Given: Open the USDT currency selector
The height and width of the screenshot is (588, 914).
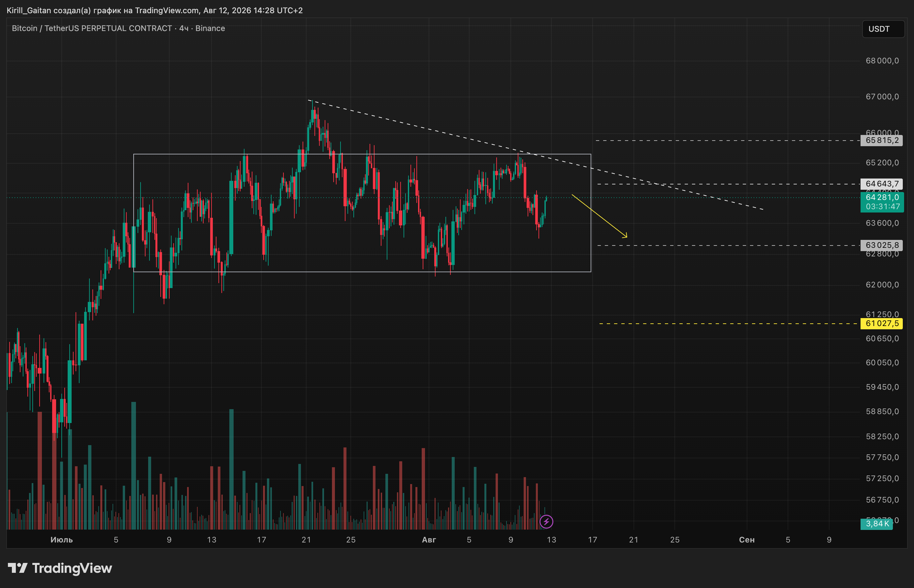Looking at the screenshot, I should (883, 29).
